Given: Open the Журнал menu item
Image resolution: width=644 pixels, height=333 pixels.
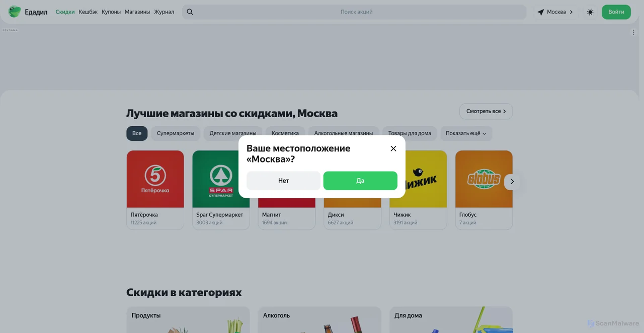Looking at the screenshot, I should pos(164,12).
